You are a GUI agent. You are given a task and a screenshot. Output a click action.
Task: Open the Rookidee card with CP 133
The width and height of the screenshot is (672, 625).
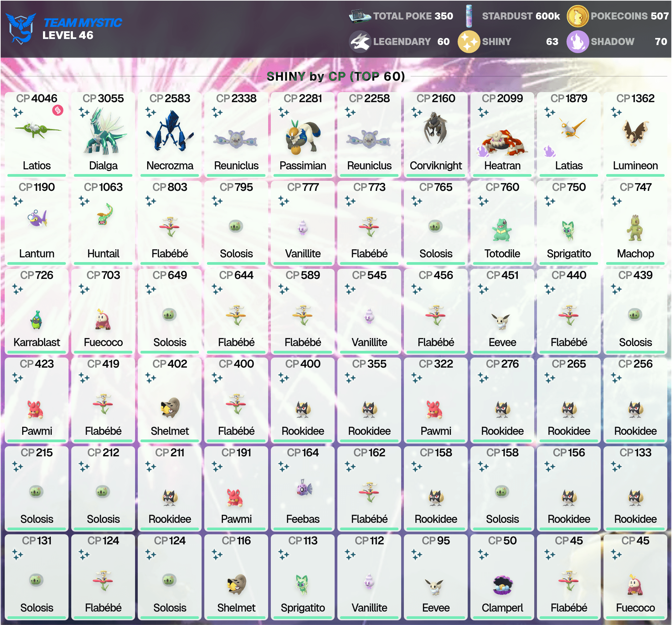635,489
